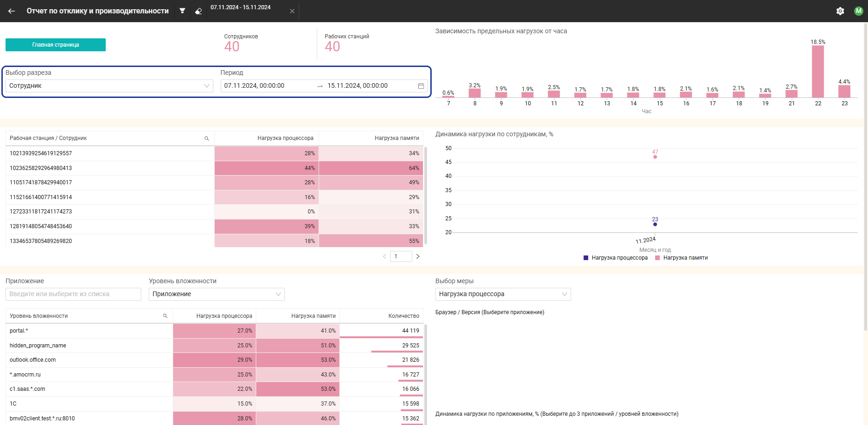
Task: Sort by Нагрузка памяти in employee table
Action: [x=397, y=138]
